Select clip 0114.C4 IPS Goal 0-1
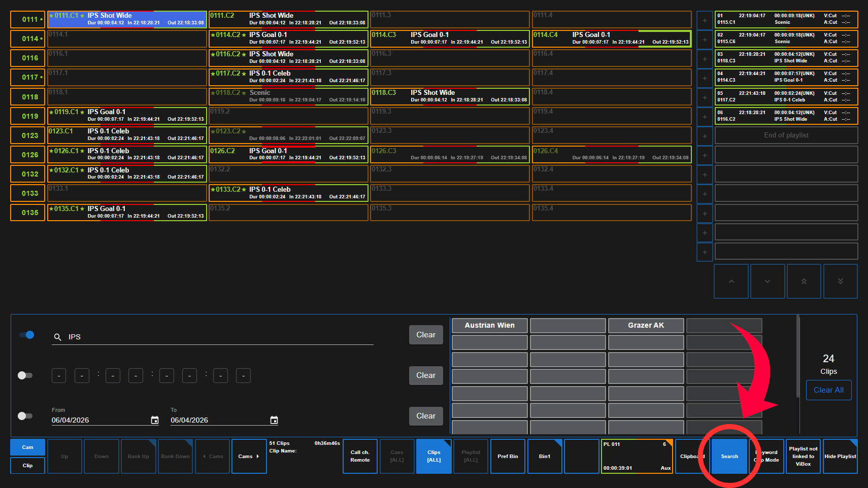The width and height of the screenshot is (868, 488). pyautogui.click(x=612, y=39)
